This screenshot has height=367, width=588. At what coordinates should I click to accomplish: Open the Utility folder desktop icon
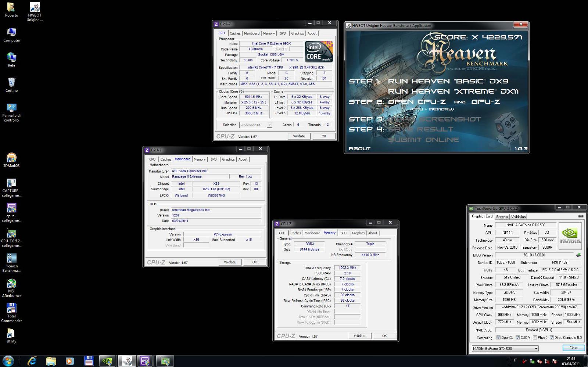pos(11,336)
